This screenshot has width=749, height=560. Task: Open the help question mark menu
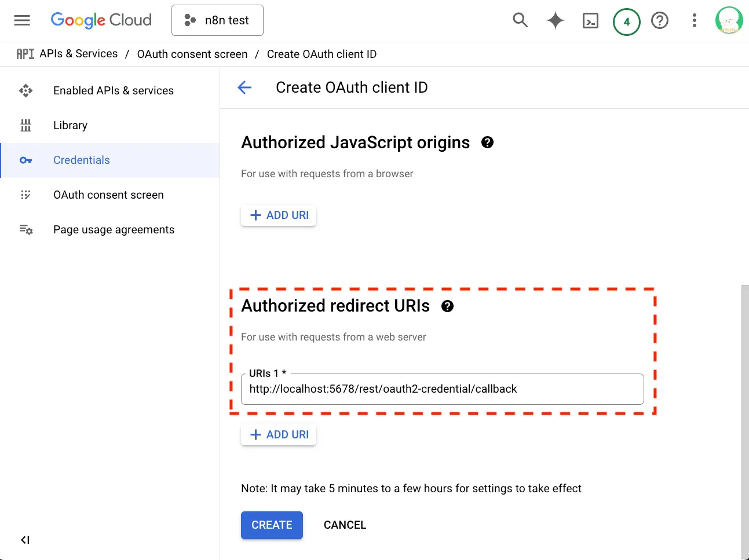click(x=660, y=21)
